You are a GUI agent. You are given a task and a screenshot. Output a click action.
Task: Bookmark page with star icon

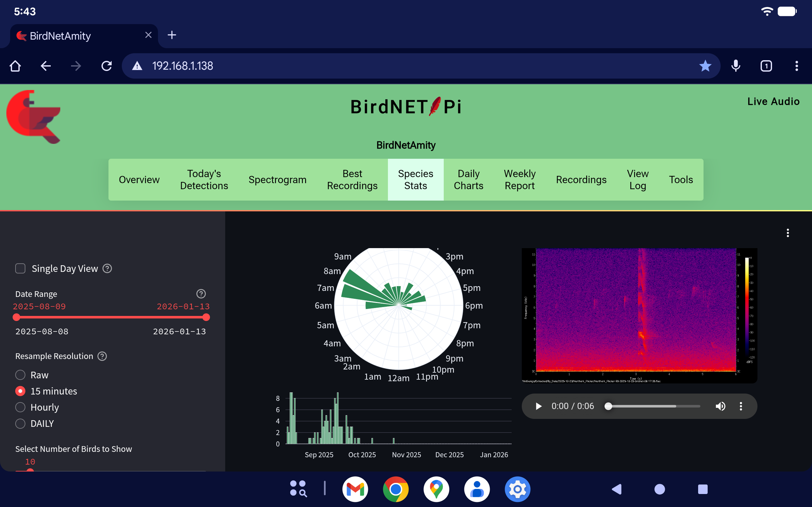pyautogui.click(x=705, y=66)
